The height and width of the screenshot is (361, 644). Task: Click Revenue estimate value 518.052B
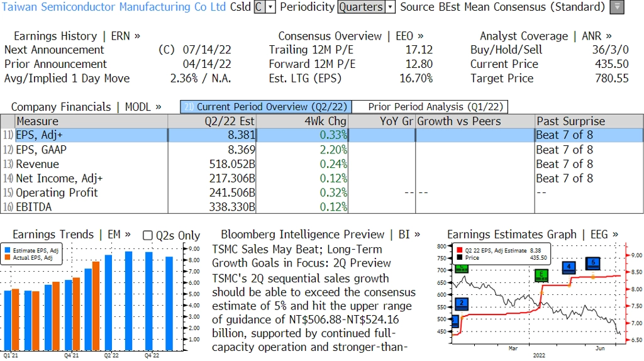232,164
